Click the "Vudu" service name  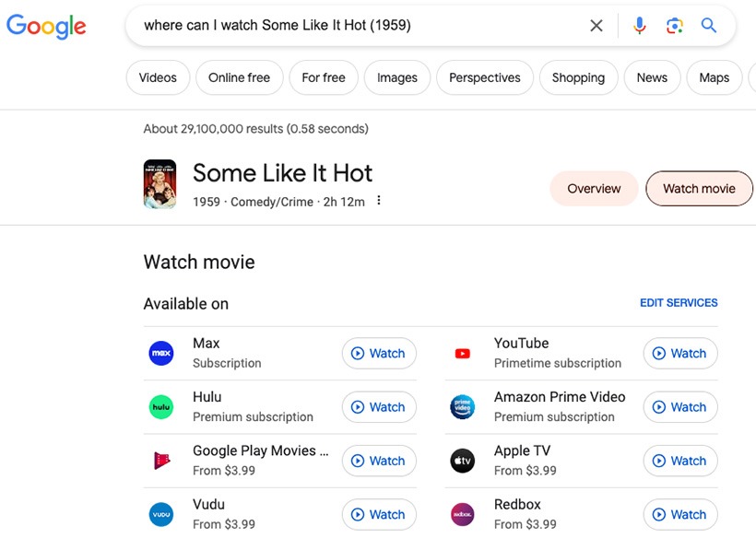pyautogui.click(x=208, y=504)
